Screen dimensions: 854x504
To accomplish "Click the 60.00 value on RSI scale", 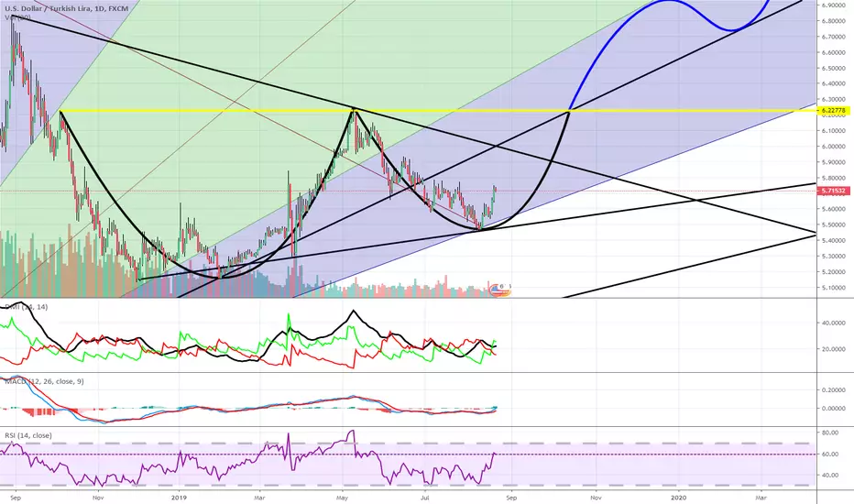I will tap(830, 454).
